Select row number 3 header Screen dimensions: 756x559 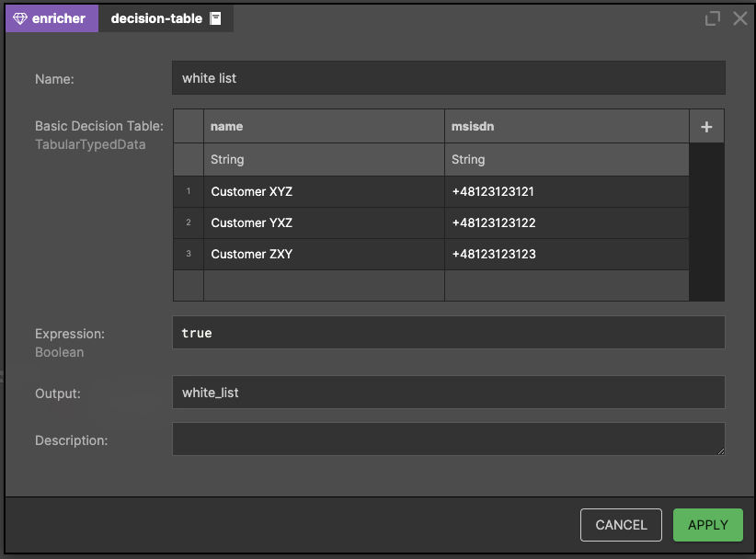pyautogui.click(x=189, y=255)
